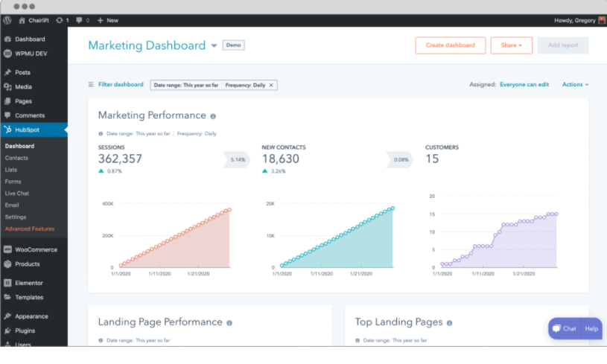Click the Filter dashboard link
Image resolution: width=607 pixels, height=364 pixels.
pyautogui.click(x=121, y=84)
